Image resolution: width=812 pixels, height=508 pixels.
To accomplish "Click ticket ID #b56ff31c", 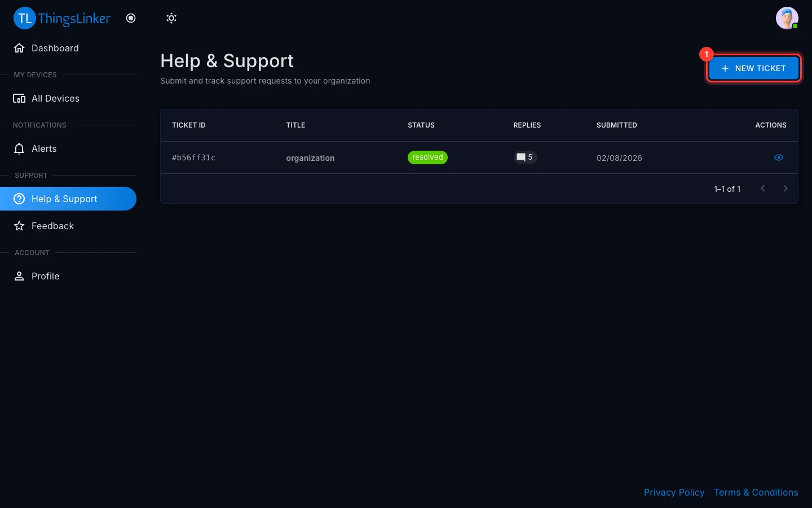I will (x=193, y=157).
